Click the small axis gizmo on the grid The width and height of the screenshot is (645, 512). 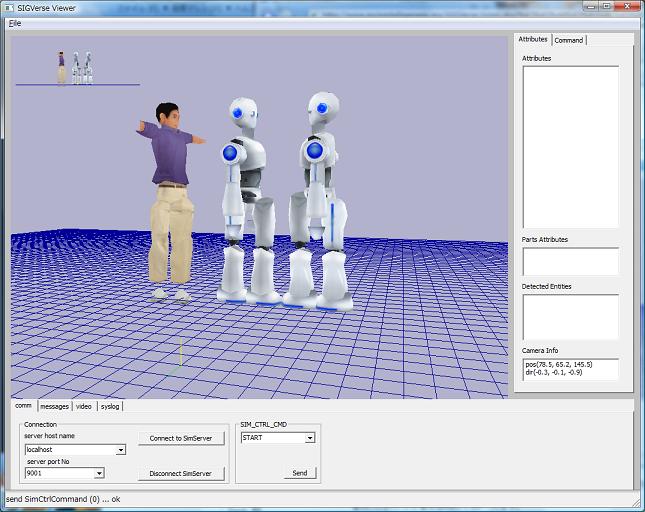coord(180,354)
